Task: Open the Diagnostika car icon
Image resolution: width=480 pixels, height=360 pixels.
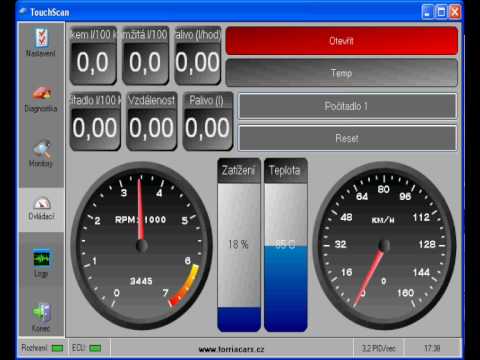Action: pyautogui.click(x=41, y=93)
